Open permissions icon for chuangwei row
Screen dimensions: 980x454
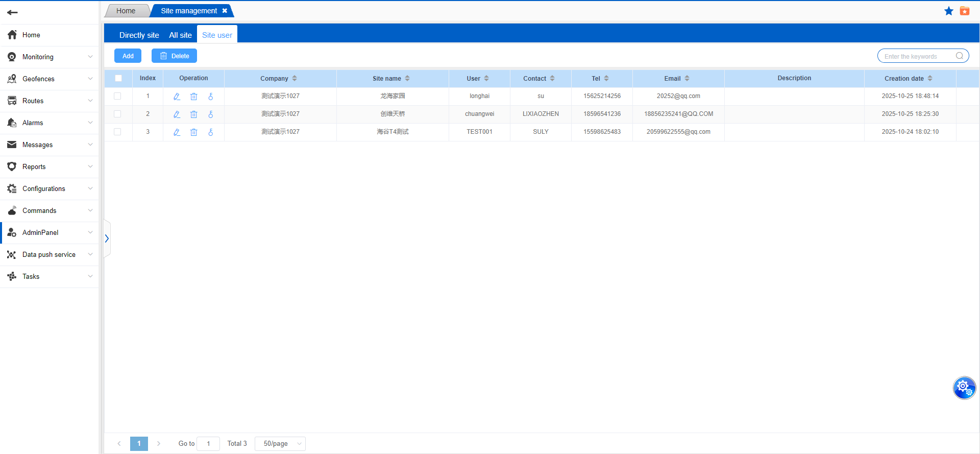click(211, 114)
